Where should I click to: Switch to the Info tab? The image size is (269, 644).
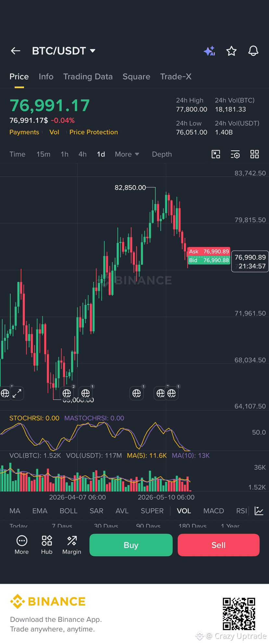pos(46,76)
